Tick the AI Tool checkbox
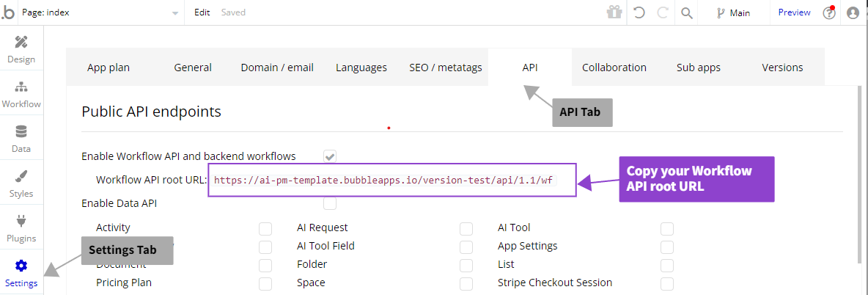 tap(666, 228)
